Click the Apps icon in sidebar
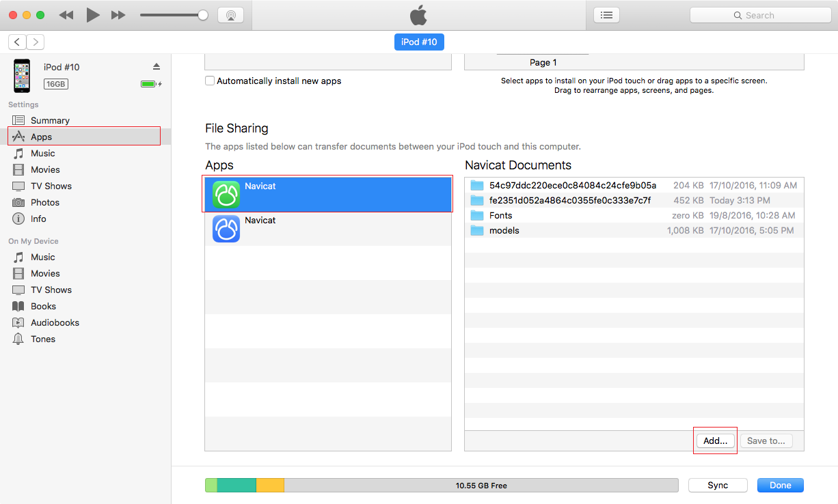838x504 pixels. tap(18, 137)
